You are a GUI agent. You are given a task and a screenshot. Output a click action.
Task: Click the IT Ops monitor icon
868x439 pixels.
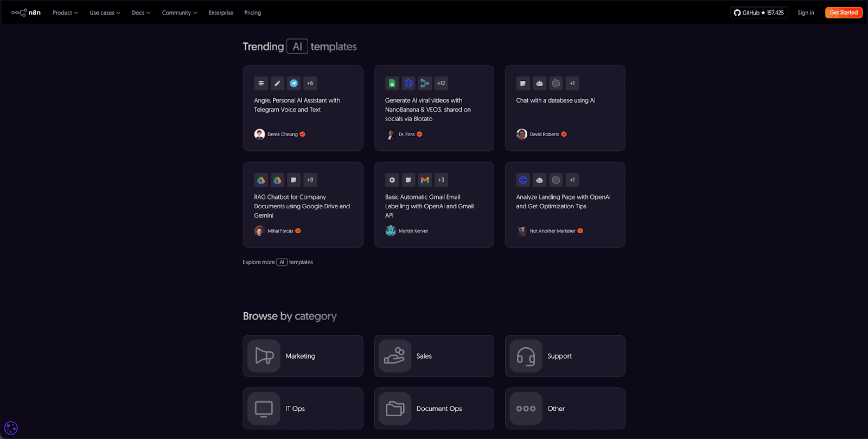tap(264, 409)
